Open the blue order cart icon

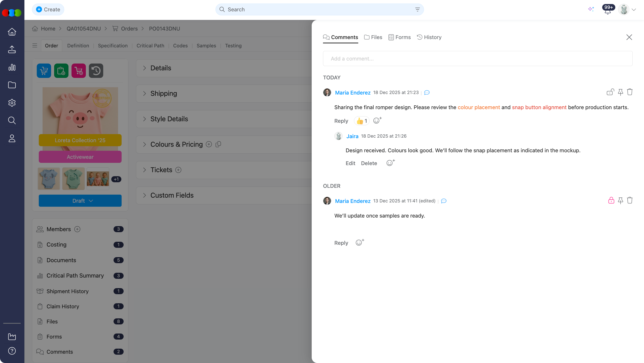(44, 71)
